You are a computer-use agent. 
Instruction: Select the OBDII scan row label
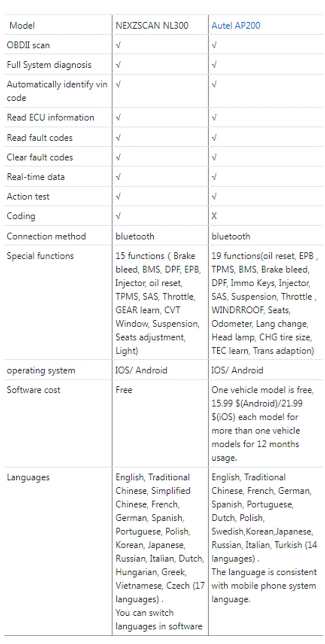coord(28,45)
